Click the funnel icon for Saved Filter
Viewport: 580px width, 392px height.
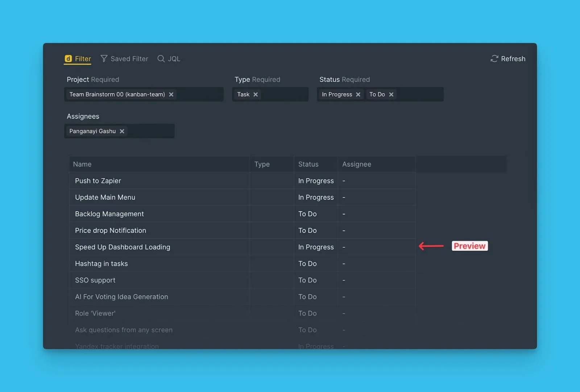(104, 59)
